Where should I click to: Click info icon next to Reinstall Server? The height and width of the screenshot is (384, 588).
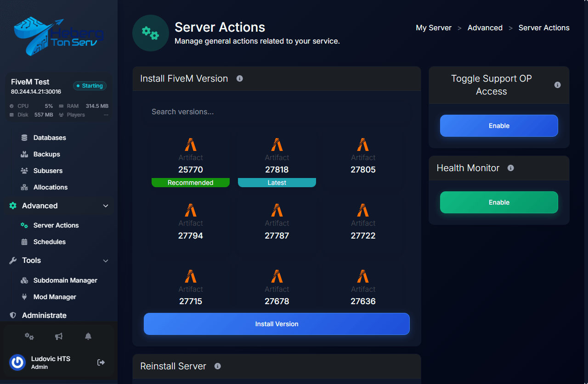pyautogui.click(x=218, y=366)
